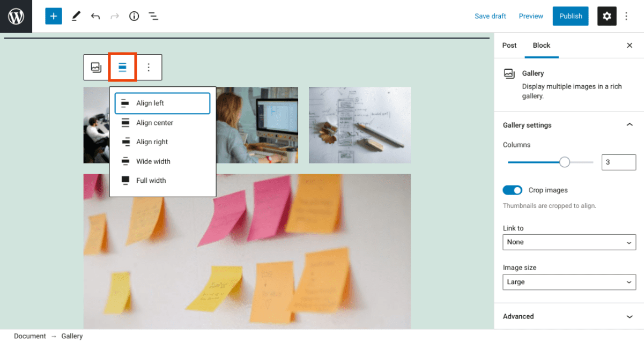The width and height of the screenshot is (644, 342).
Task: Click the Columns number input field
Action: pos(618,162)
